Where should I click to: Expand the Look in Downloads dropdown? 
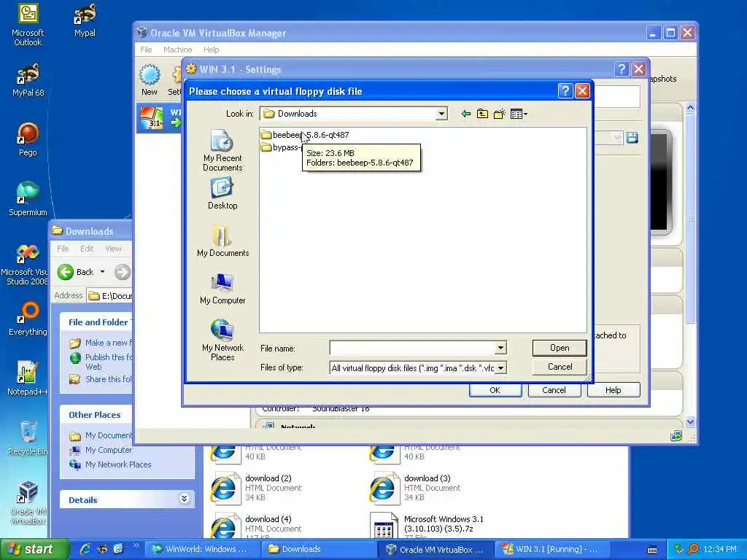[441, 114]
